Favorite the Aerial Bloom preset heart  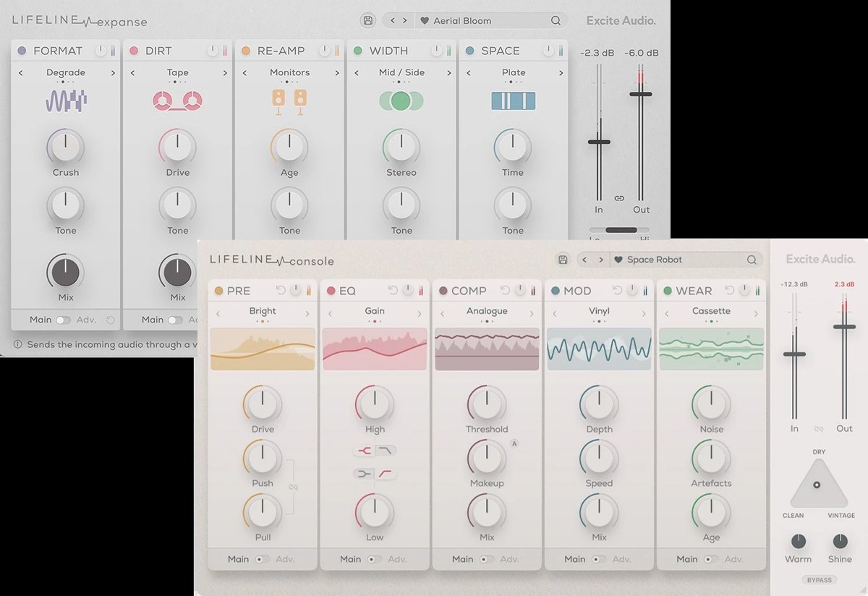(425, 21)
